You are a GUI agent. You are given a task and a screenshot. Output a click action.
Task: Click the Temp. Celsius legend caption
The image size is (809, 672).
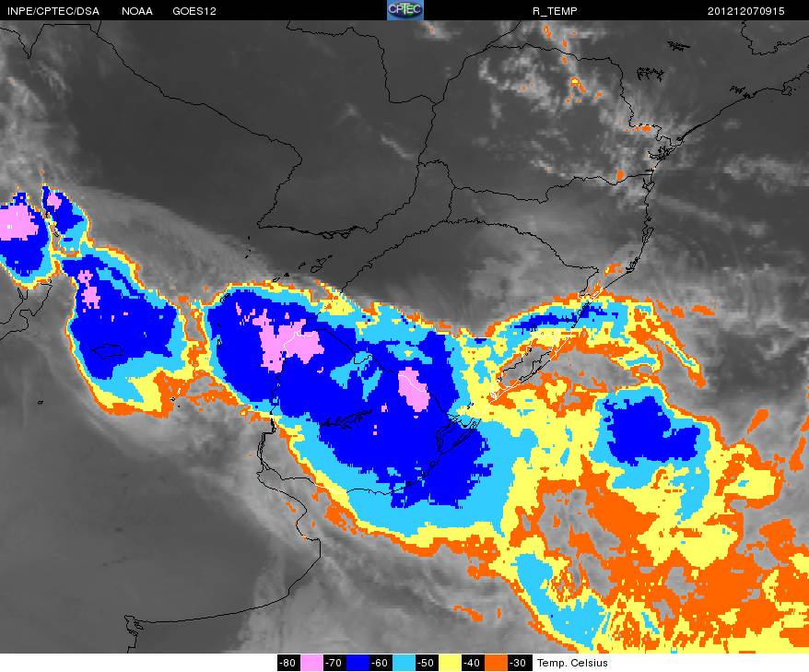(x=572, y=663)
